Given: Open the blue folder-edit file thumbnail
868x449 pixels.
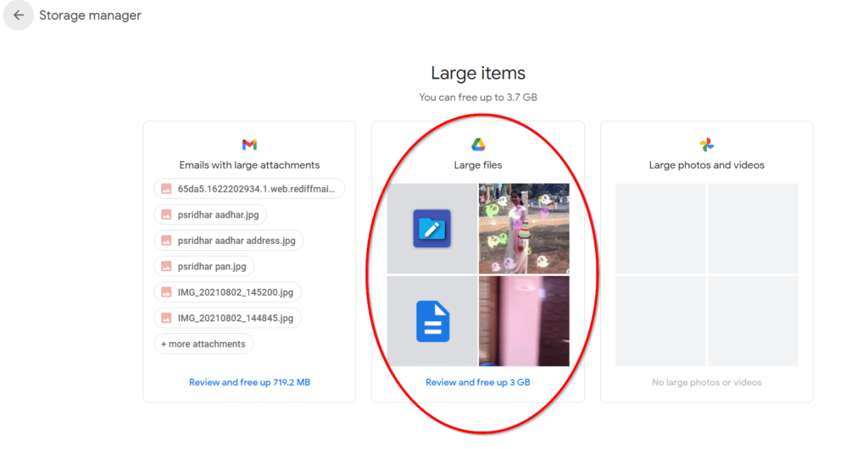Looking at the screenshot, I should [431, 229].
